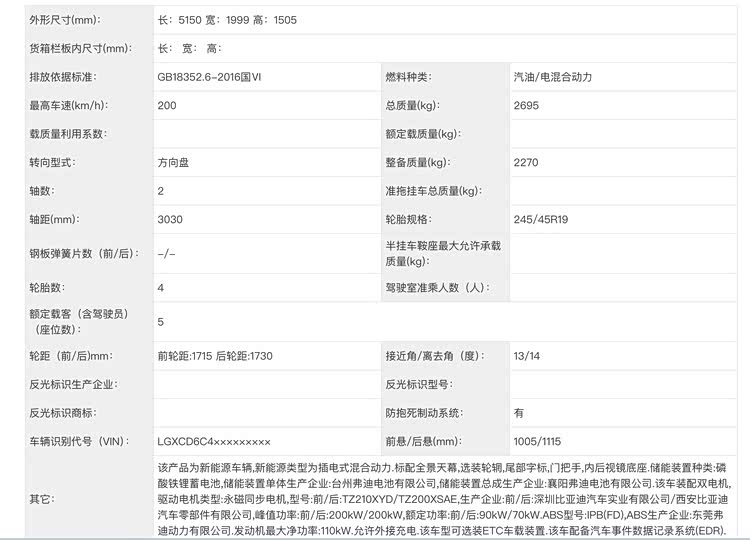Select the 整备质量(kg) value 2270
Viewport: 750px width, 540px height.
(x=526, y=162)
